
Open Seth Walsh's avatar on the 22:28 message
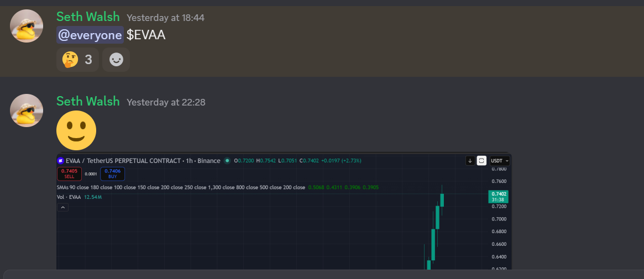pyautogui.click(x=27, y=110)
